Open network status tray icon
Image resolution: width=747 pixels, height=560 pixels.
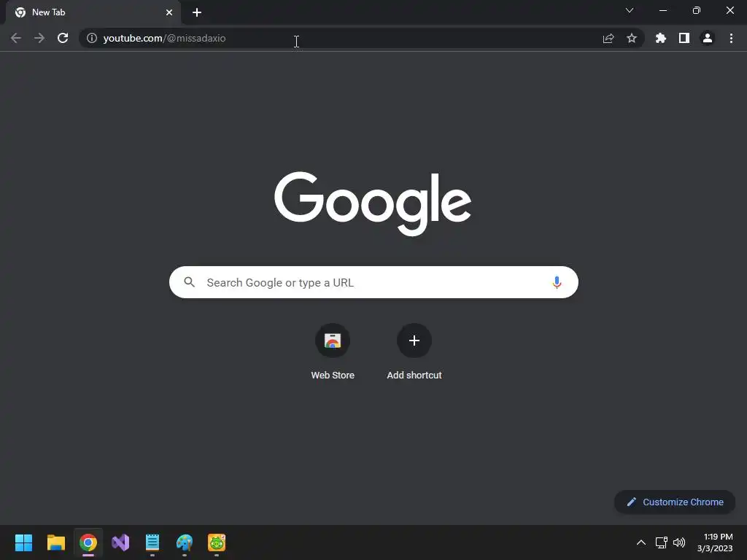[661, 542]
